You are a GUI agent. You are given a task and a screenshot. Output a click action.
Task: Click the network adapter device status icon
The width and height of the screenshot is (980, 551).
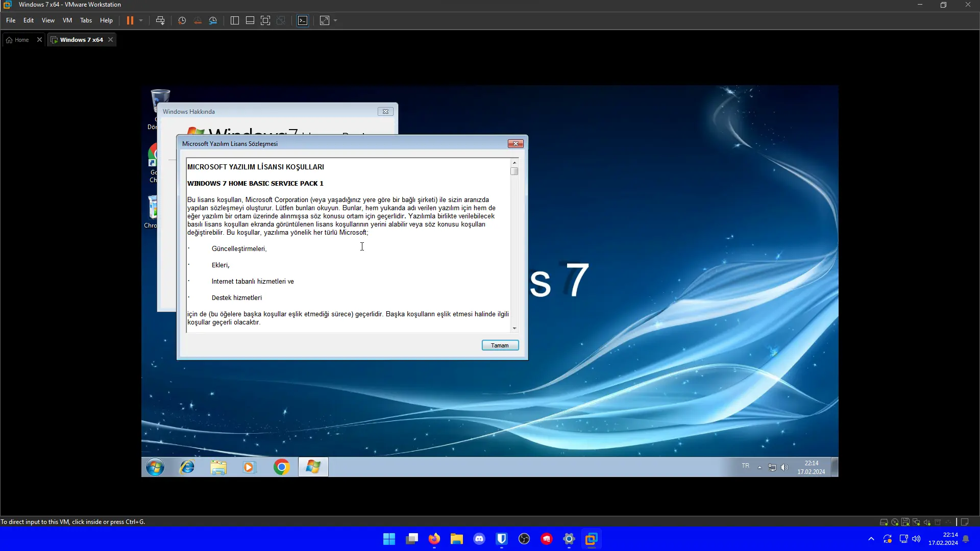[916, 522]
